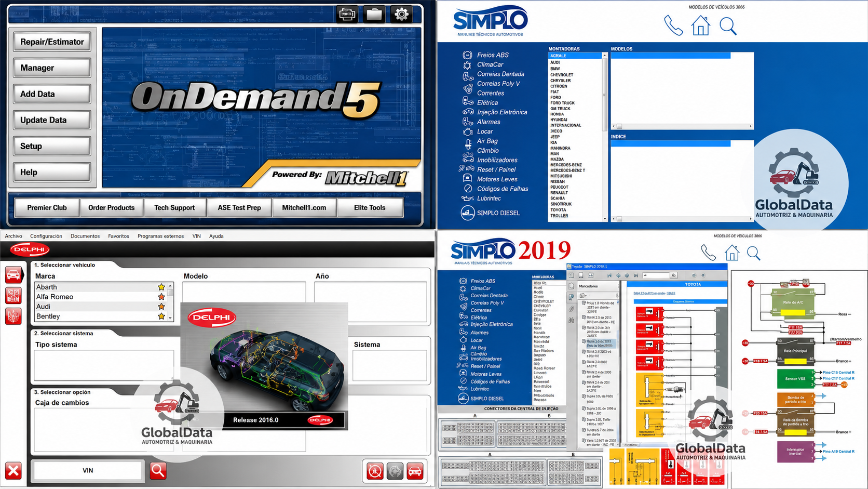
Task: Open the Marcadores options dropdown in Toyota PDF
Action: (584, 296)
